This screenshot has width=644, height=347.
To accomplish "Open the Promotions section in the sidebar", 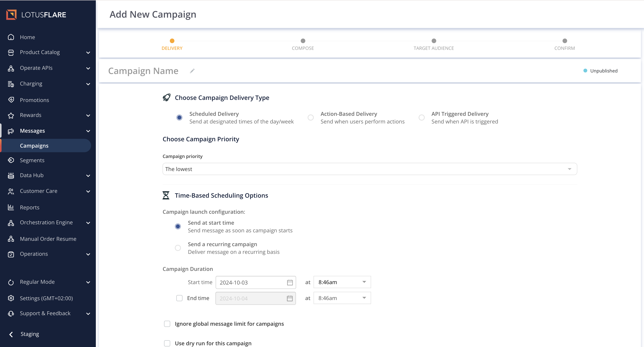I will click(x=34, y=100).
